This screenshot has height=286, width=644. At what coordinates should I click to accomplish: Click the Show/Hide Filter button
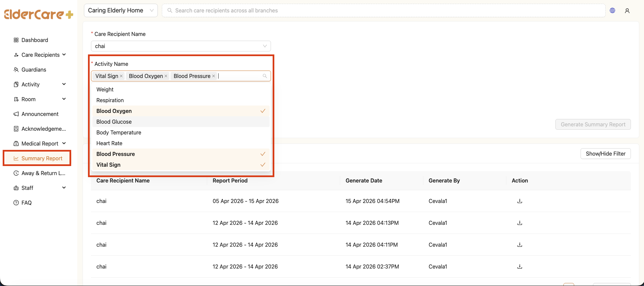pos(605,154)
